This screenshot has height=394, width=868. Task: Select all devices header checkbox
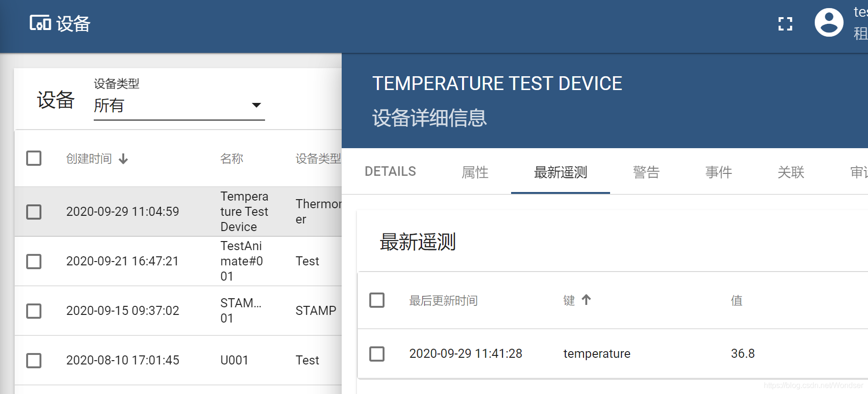point(34,158)
